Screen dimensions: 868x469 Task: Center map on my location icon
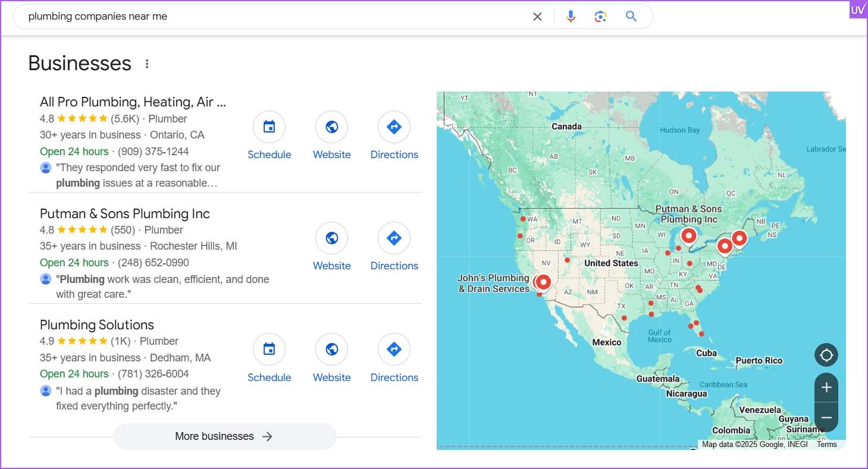pyautogui.click(x=826, y=355)
